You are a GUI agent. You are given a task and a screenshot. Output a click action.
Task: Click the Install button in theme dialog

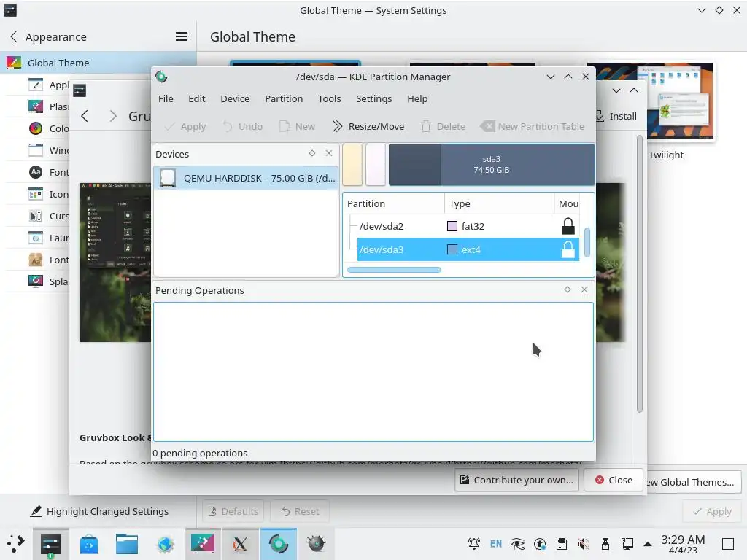click(616, 116)
